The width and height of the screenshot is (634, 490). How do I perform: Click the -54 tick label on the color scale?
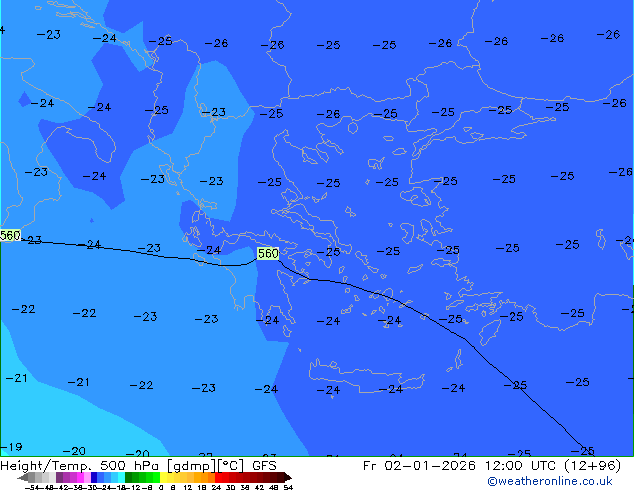34,487
